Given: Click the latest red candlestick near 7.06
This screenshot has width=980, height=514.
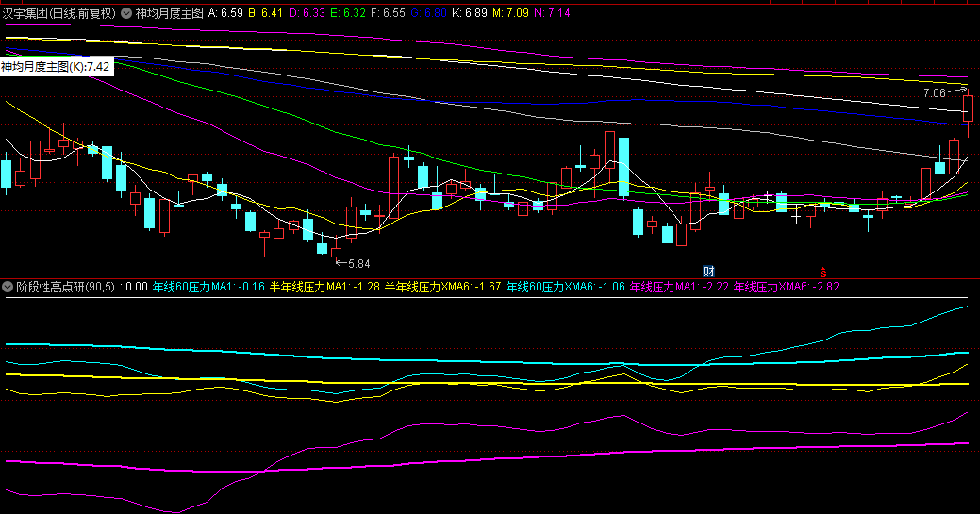Looking at the screenshot, I should 968,108.
